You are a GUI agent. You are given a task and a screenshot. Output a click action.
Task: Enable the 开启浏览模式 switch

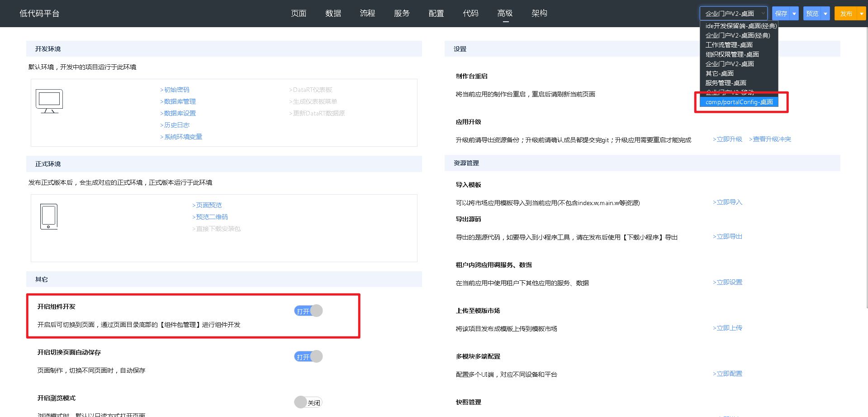(308, 402)
